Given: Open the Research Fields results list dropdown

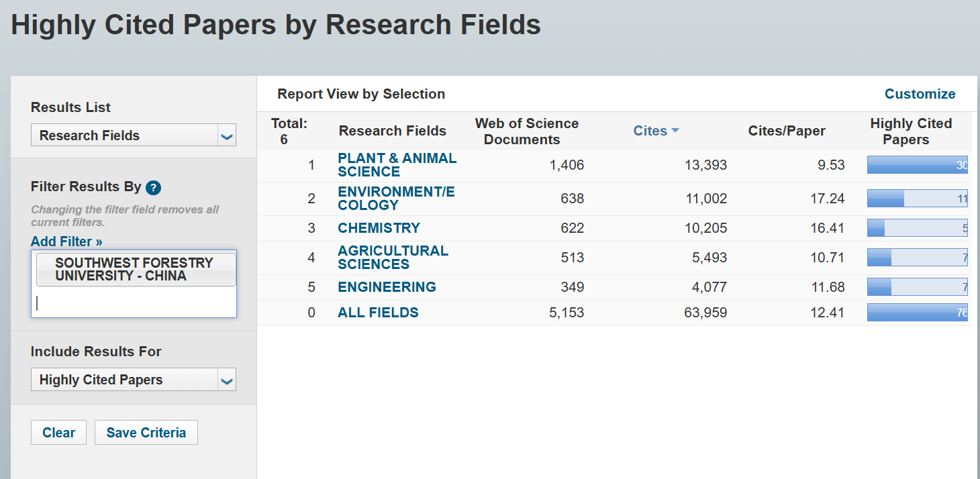Looking at the screenshot, I should coord(134,136).
